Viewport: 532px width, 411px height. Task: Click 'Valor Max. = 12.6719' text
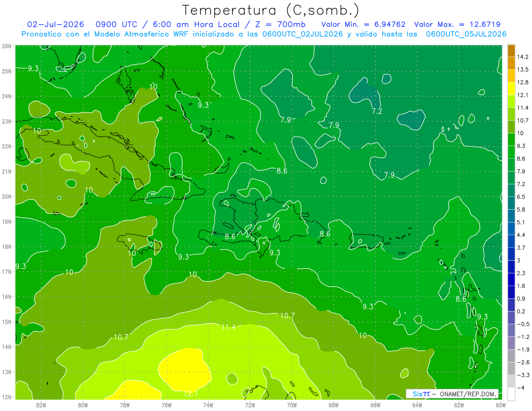tap(457, 24)
